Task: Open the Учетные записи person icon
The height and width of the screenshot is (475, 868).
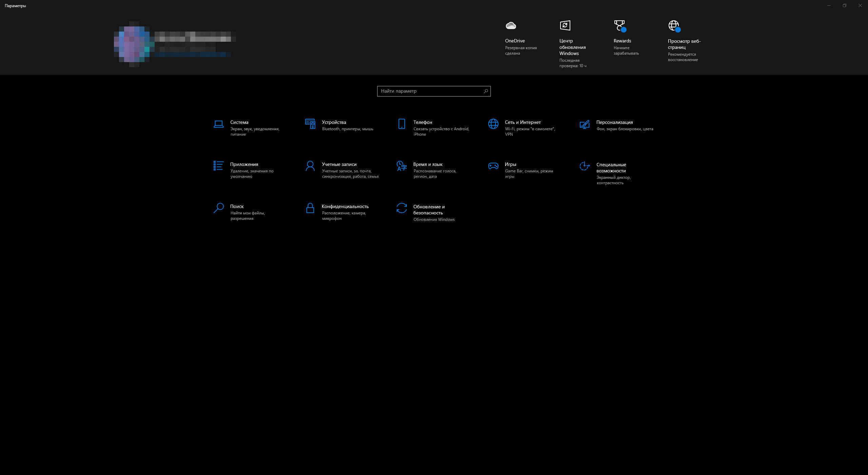Action: 310,166
